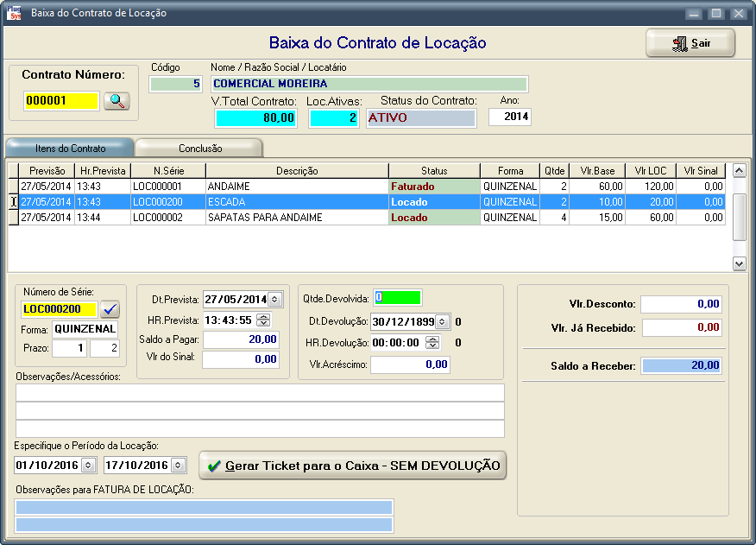Click the Vlr. Já Recebido field
This screenshot has width=756, height=545.
(681, 327)
